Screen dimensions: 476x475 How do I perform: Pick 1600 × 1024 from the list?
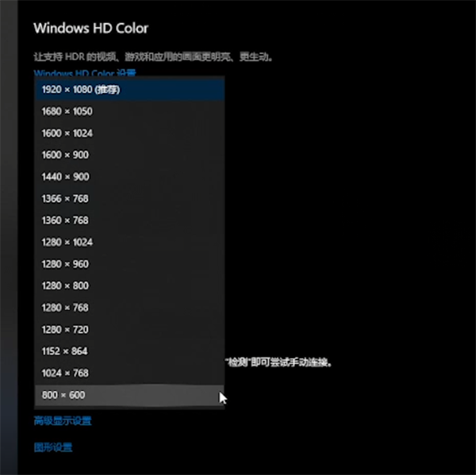[x=129, y=133]
